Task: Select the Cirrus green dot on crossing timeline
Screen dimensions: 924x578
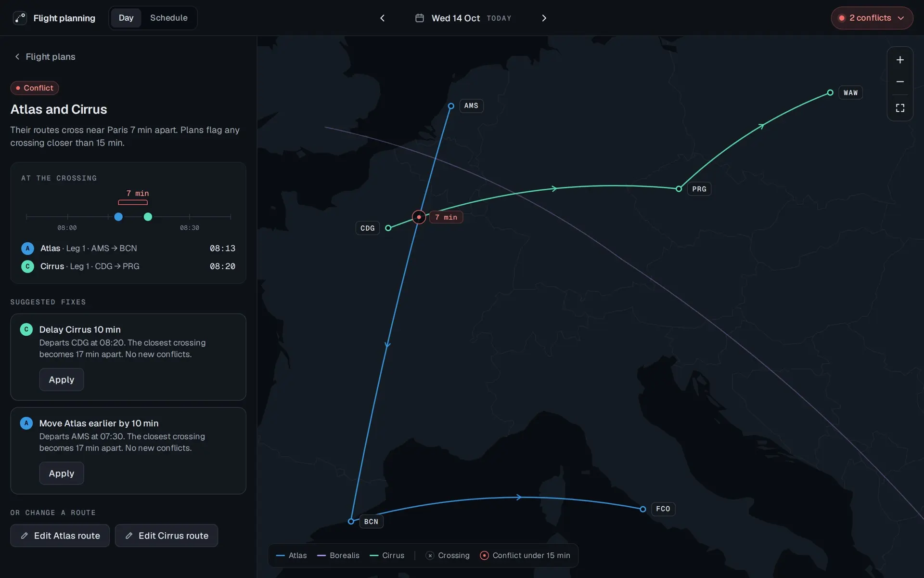Action: 148,217
